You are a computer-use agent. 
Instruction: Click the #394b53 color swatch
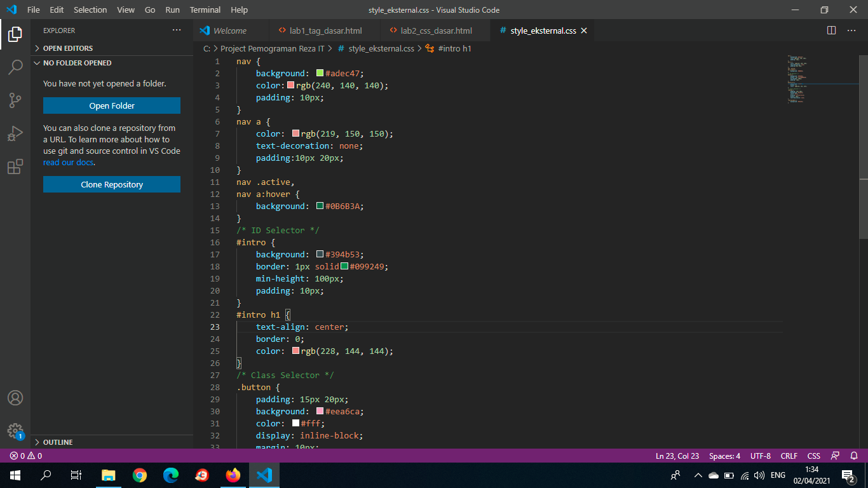coord(320,254)
